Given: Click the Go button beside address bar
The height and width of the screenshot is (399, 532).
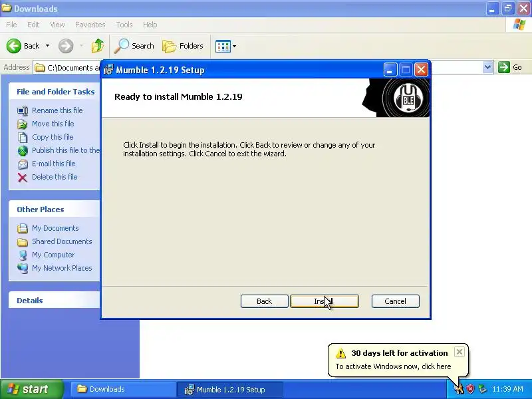Looking at the screenshot, I should [x=510, y=67].
